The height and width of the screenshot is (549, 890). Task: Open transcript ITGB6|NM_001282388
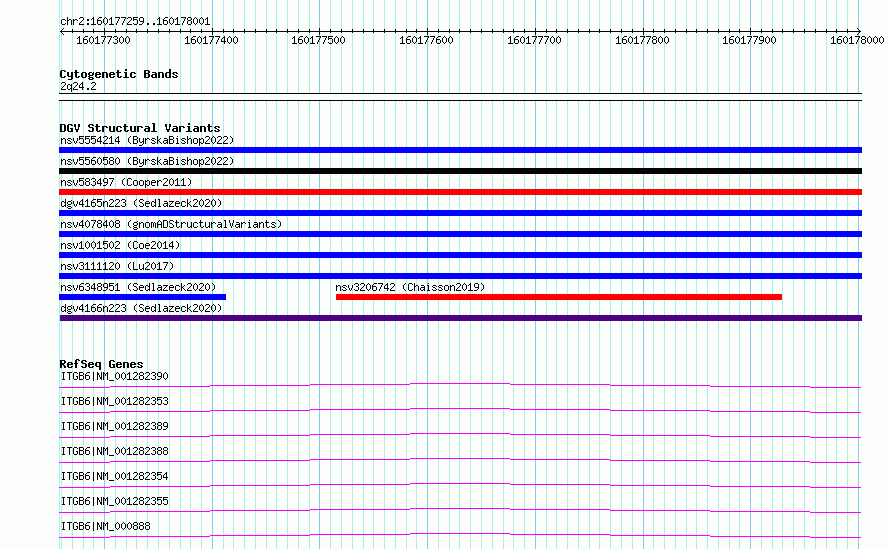115,451
